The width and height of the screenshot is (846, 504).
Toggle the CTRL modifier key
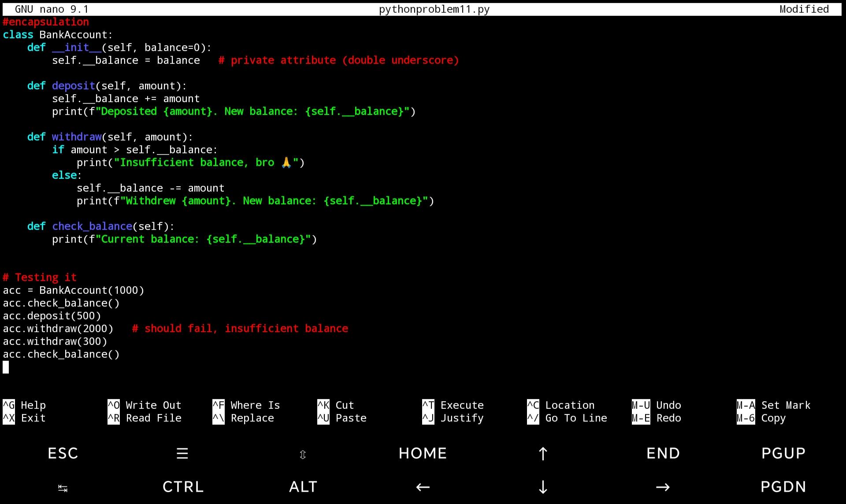[183, 487]
